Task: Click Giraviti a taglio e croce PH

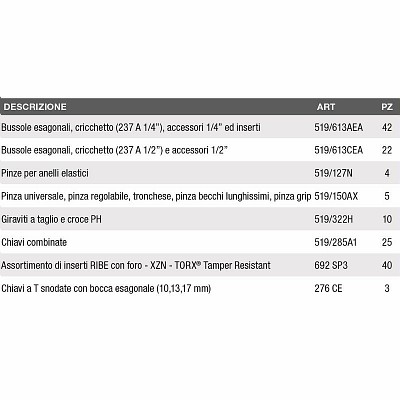Action: pos(51,219)
